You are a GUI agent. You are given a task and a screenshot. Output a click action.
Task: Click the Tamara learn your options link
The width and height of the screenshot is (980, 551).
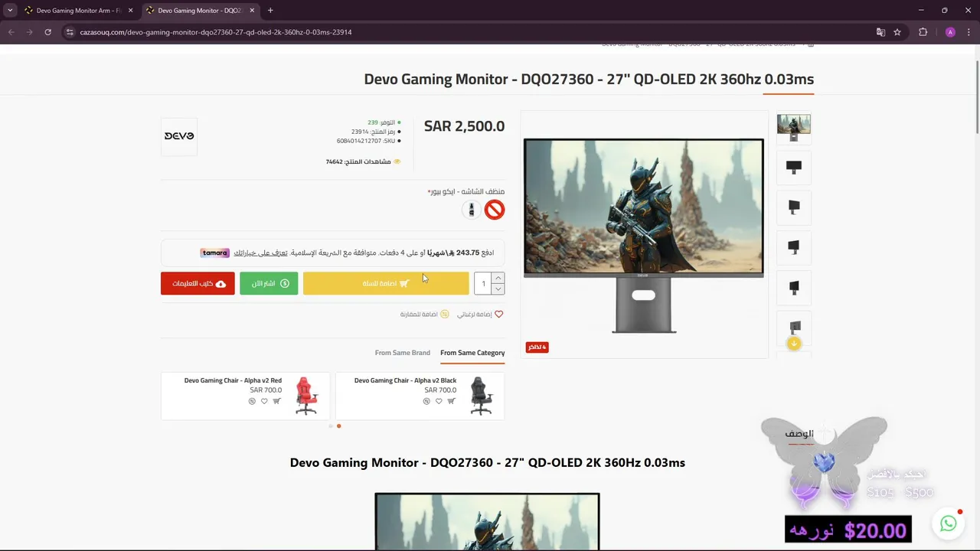260,253
